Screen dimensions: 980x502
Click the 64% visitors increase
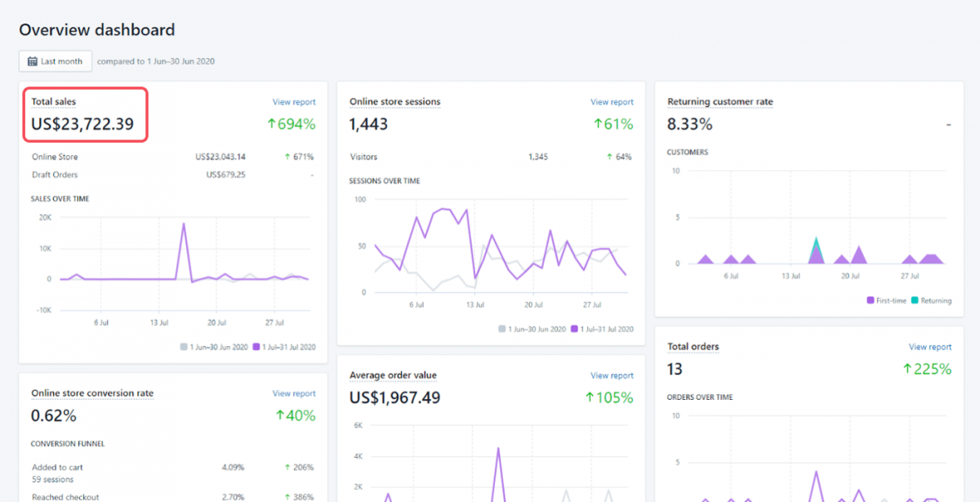click(619, 157)
